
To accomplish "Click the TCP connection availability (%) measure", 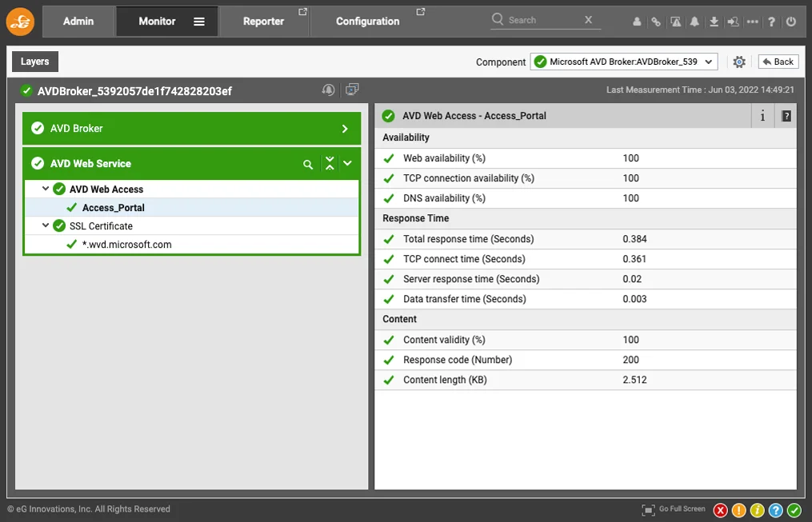I will tap(469, 178).
